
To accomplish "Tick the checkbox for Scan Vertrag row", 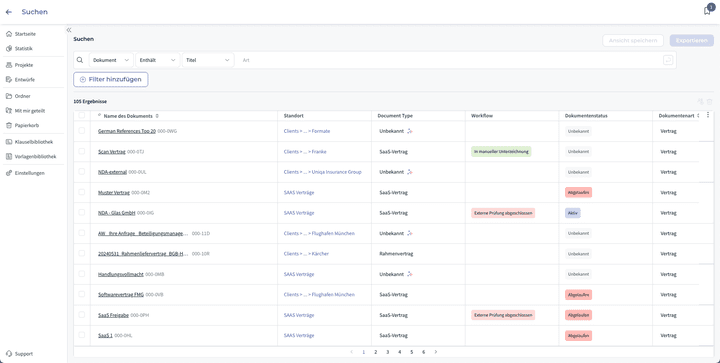I will coord(82,151).
